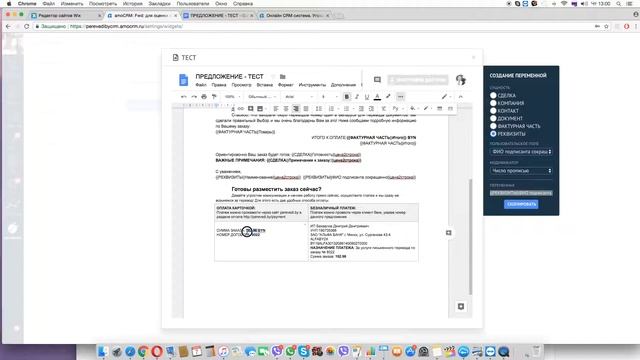640x360 pixels.
Task: Open the comments history icon
Action: (377, 80)
